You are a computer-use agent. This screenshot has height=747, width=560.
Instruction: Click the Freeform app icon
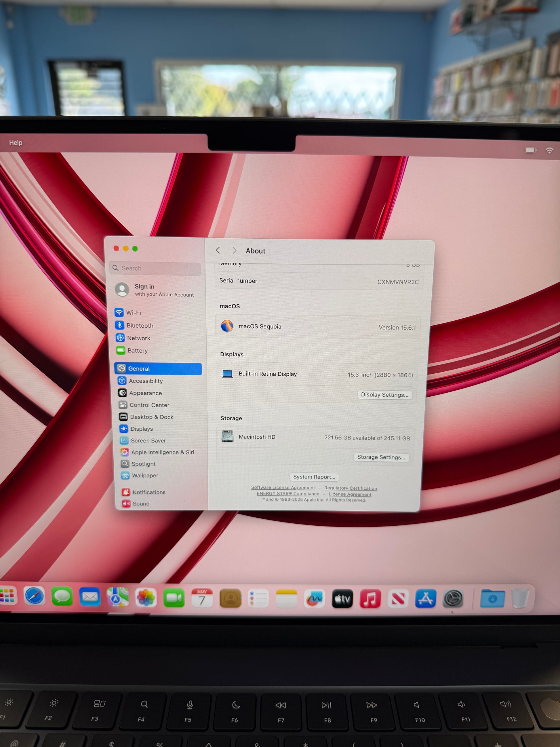(x=314, y=599)
